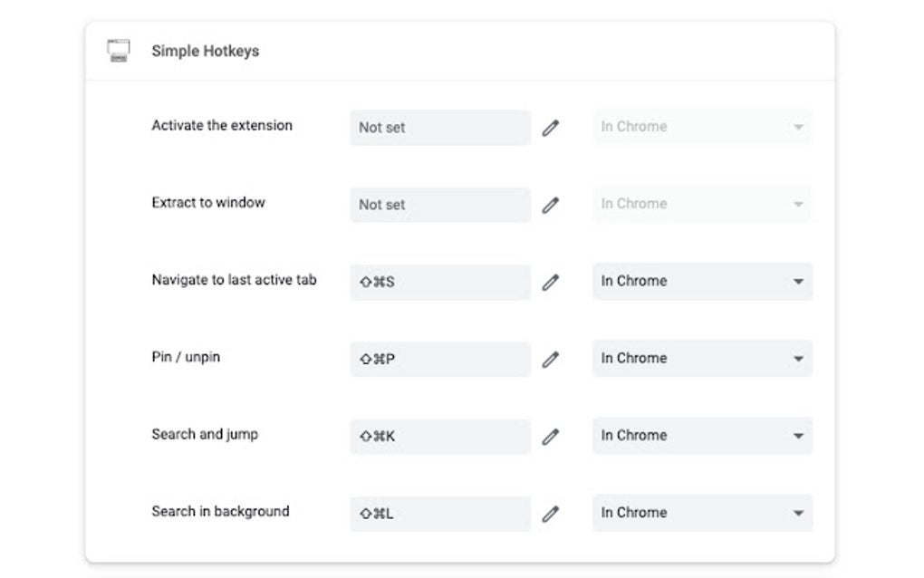Edit the Search in background shortcut pencil icon
Viewport: 924px width, 578px height.
pos(551,515)
